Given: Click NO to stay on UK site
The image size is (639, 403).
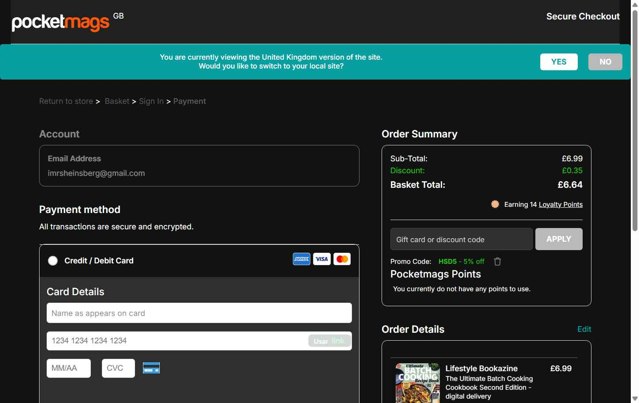Looking at the screenshot, I should [x=605, y=62].
